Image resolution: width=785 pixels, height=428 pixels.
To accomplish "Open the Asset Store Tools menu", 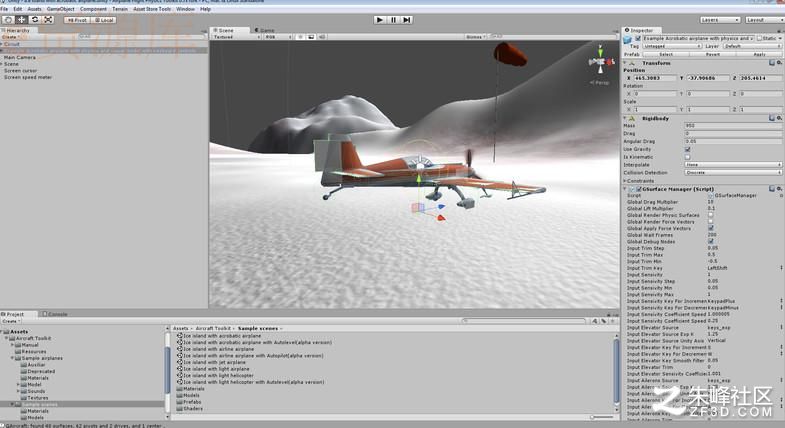I will point(152,9).
